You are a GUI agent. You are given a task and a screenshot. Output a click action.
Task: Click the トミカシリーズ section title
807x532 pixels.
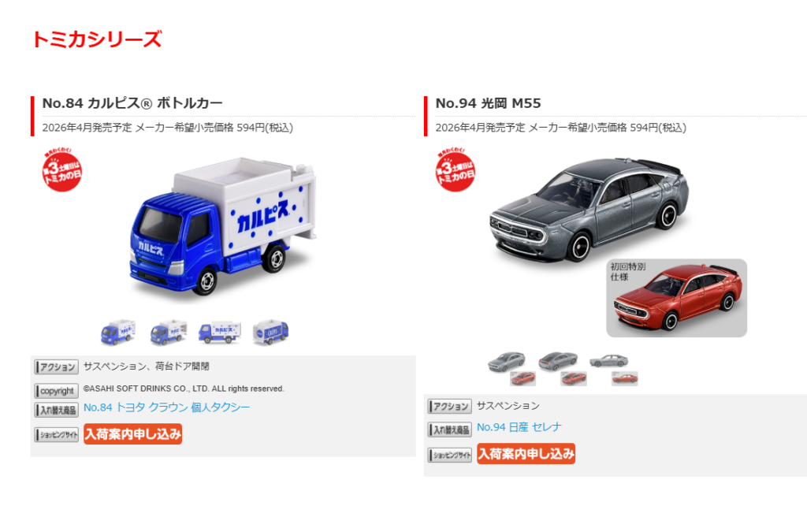[97, 39]
